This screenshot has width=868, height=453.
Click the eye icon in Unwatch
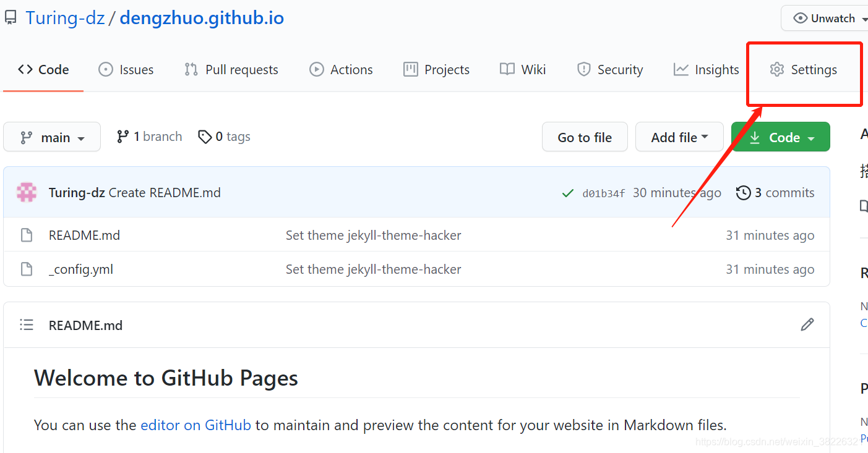[801, 19]
